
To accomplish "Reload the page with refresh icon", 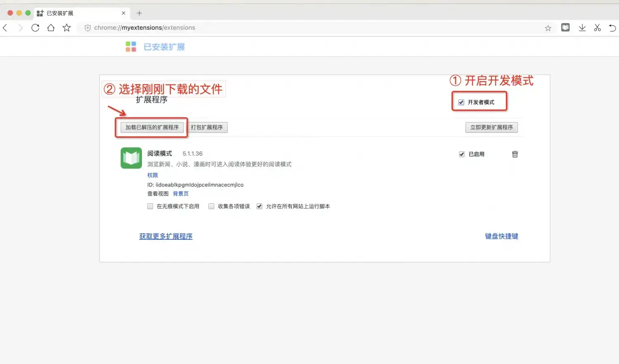I will pos(35,28).
